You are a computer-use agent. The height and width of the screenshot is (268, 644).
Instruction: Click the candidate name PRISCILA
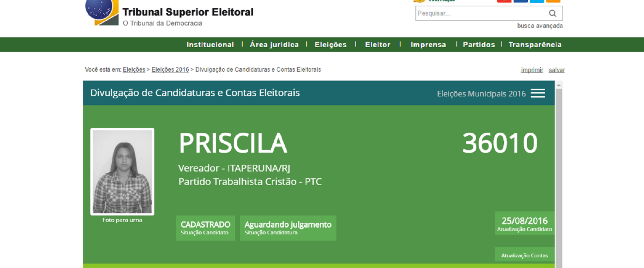[233, 143]
